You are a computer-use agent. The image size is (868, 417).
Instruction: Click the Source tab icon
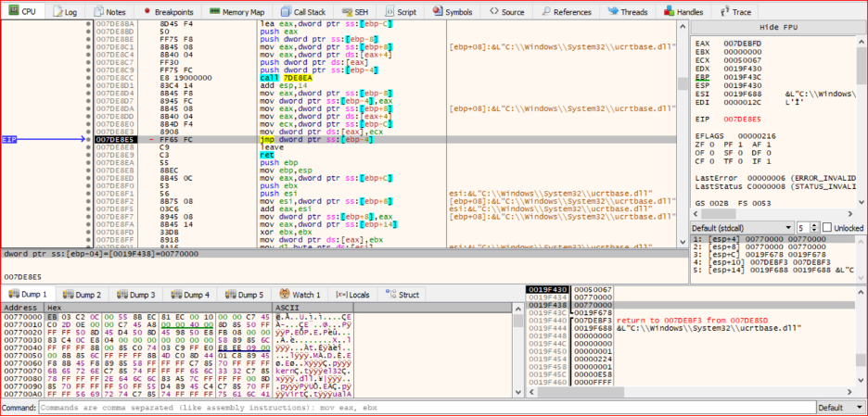click(493, 11)
